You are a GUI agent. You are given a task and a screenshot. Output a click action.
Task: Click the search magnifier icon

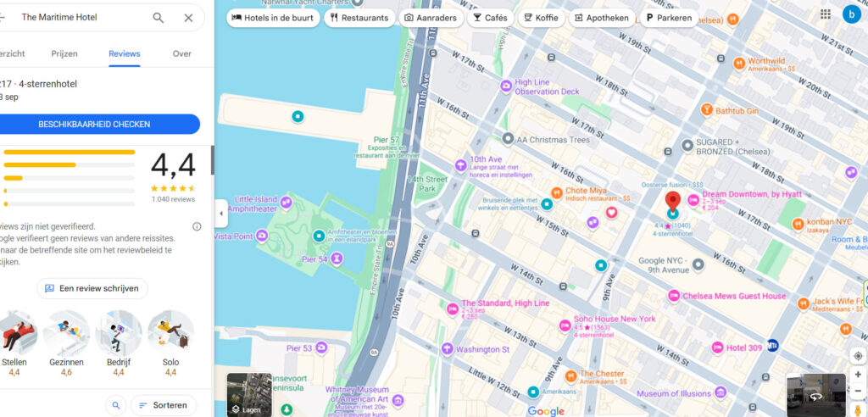(x=159, y=18)
